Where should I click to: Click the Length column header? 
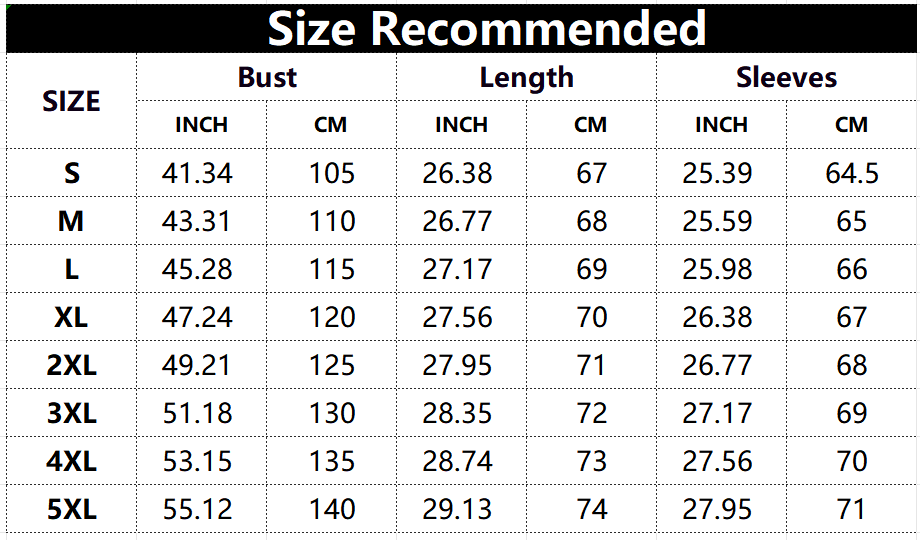526,77
